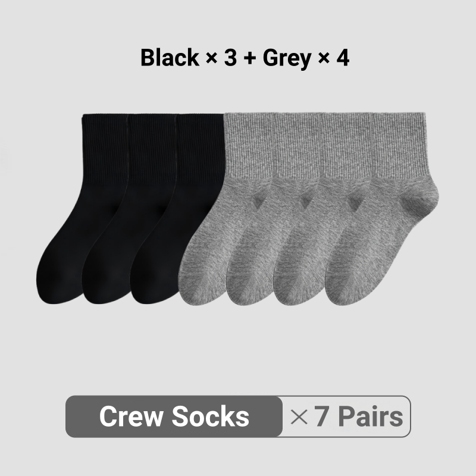
Task: Click the plus sign in the heading
Action: (249, 58)
